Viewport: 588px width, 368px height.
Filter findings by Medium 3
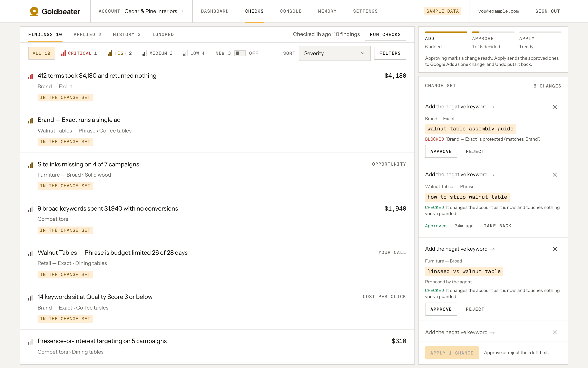[x=157, y=53]
